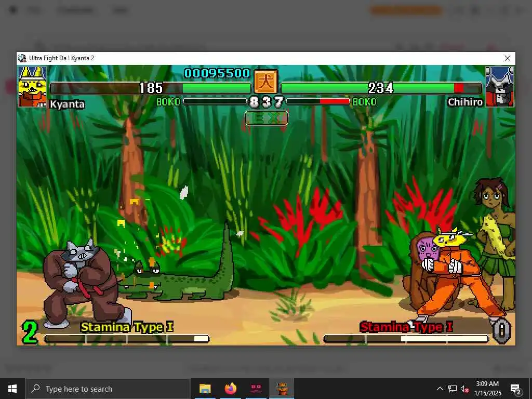
Task: Click the Kyanta player name label
Action: pos(67,104)
